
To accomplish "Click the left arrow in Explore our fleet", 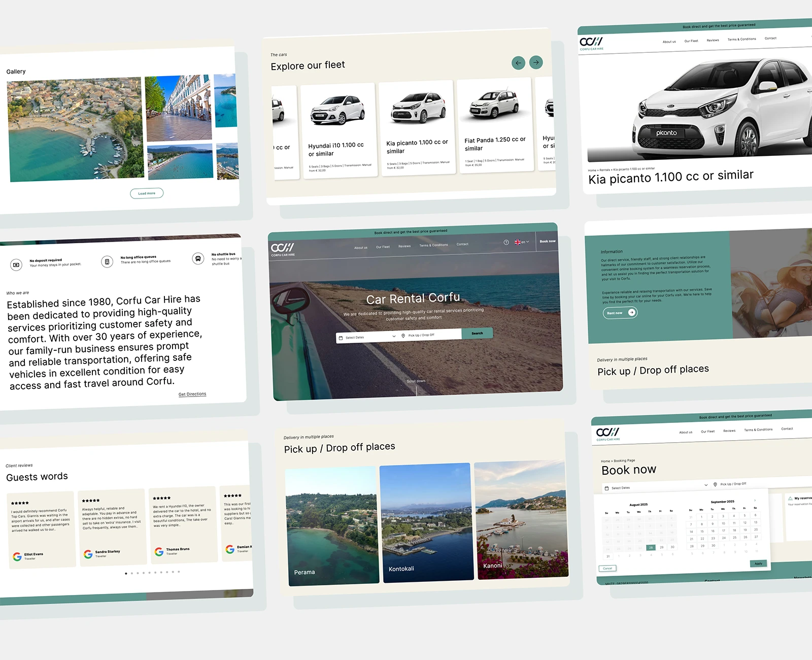I will click(518, 63).
